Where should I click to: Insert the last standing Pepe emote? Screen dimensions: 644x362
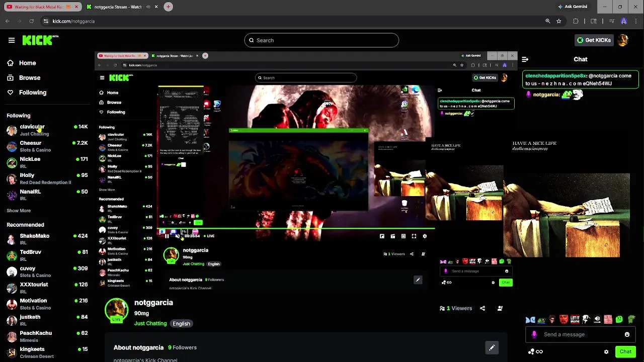pyautogui.click(x=631, y=319)
